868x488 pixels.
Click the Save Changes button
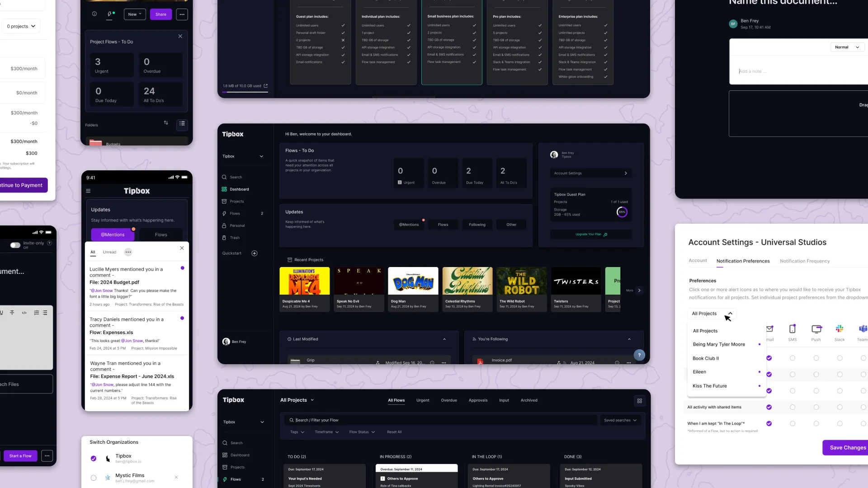845,448
